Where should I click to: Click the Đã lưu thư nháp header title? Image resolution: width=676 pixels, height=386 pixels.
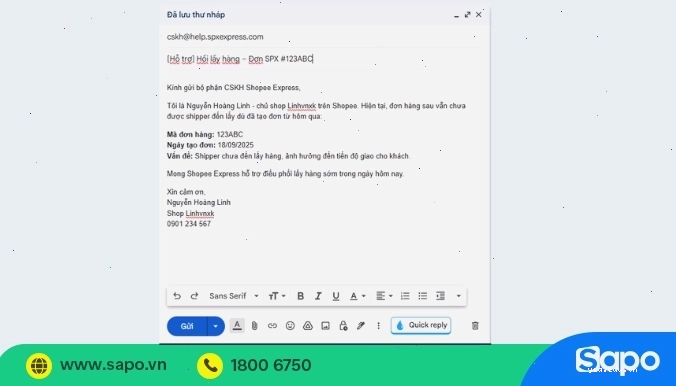coord(196,15)
